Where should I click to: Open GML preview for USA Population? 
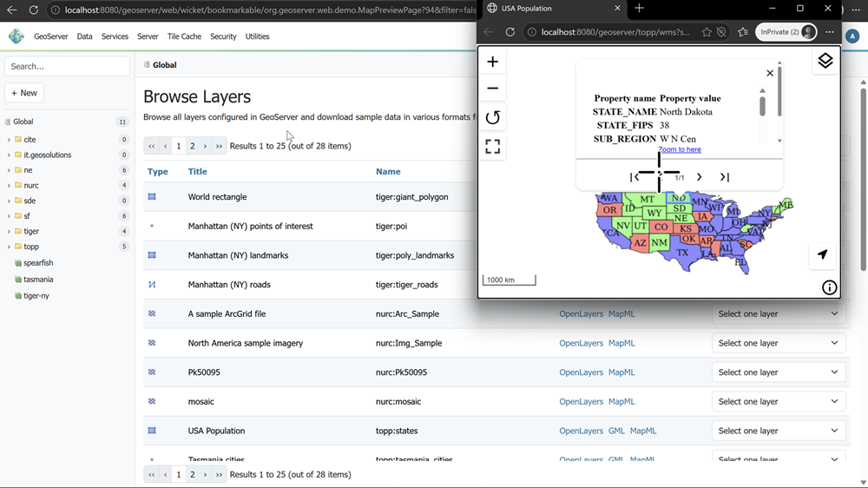coord(616,431)
